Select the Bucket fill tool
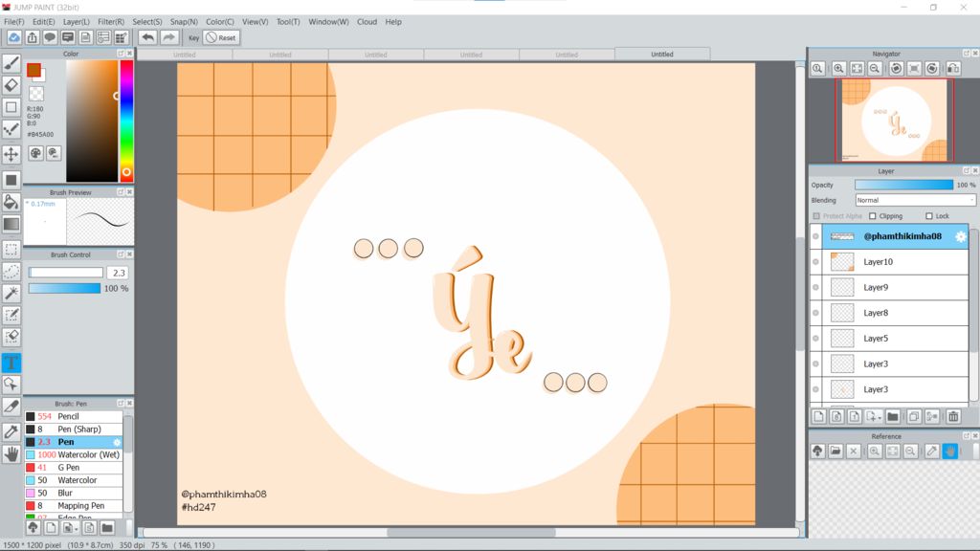Screen dimensions: 980x551 click(11, 202)
